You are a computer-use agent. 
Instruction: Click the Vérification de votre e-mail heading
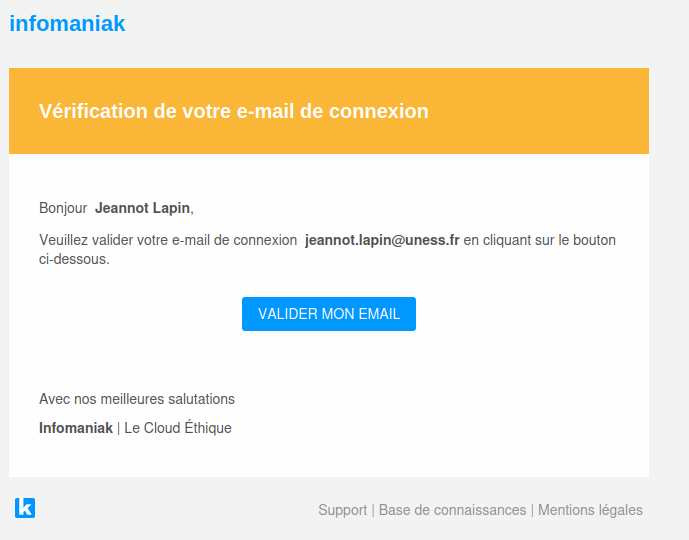click(x=234, y=111)
